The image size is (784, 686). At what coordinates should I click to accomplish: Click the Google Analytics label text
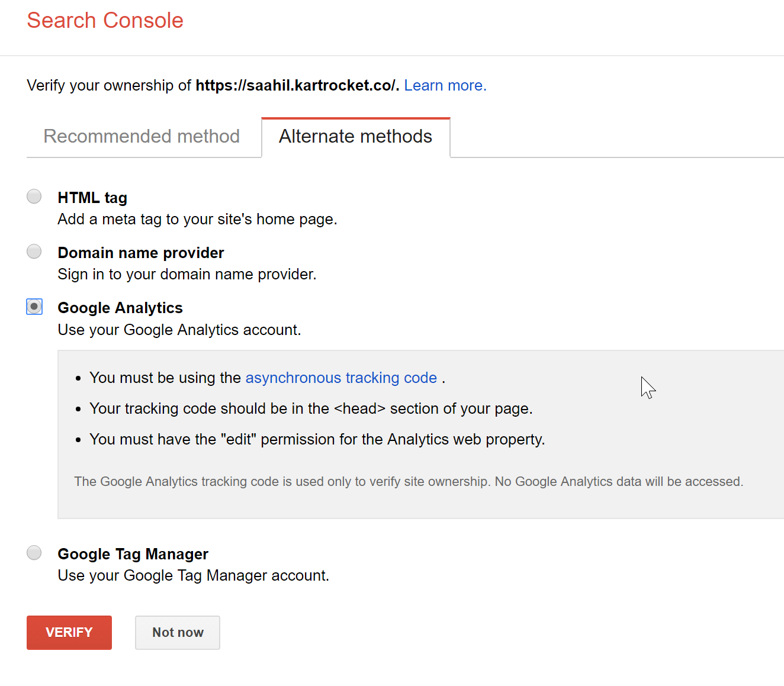[x=120, y=308]
